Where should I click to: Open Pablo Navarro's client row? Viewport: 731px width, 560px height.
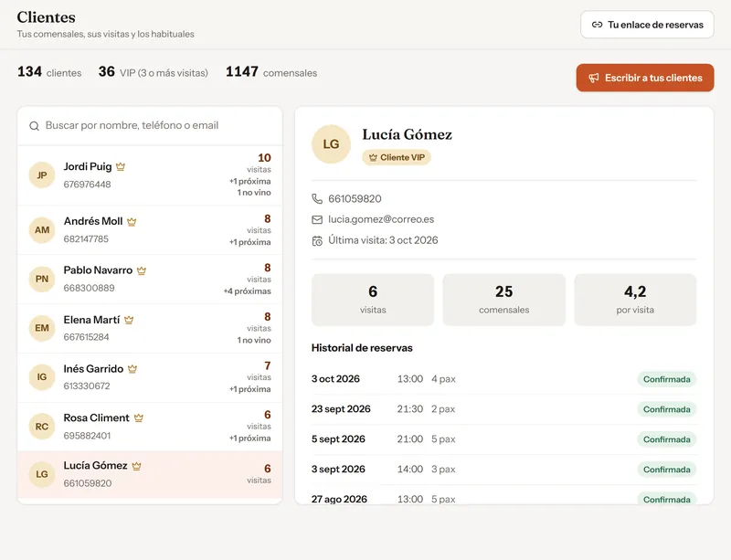point(150,279)
